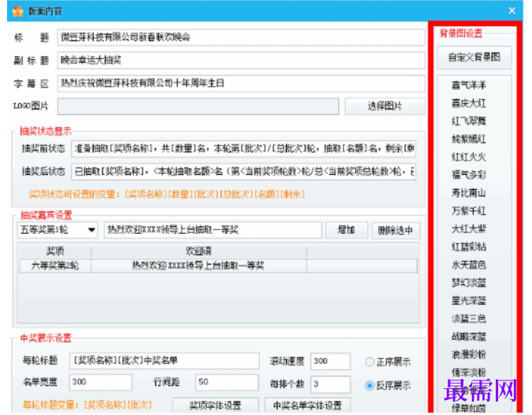Edit the 名单宽度 value field
Viewport: 532px width, 415px height.
click(100, 383)
